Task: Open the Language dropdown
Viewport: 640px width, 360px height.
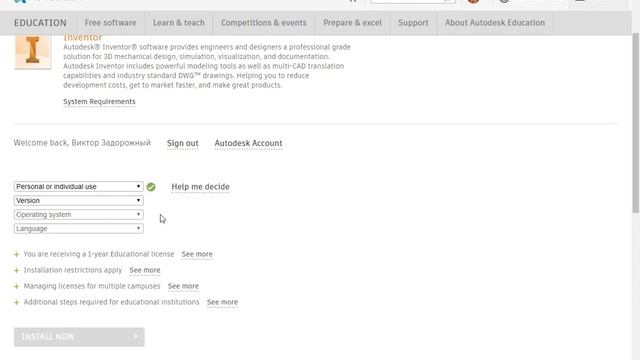Action: coord(78,229)
